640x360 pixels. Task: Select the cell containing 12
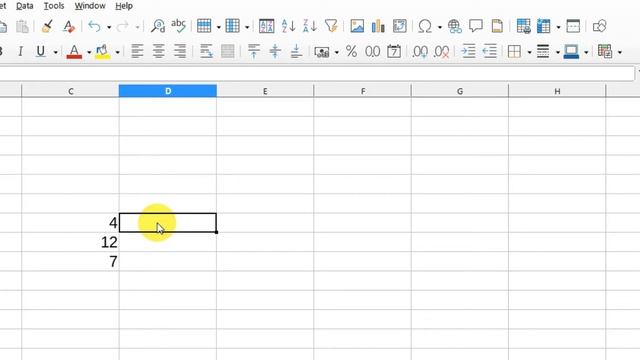point(70,242)
